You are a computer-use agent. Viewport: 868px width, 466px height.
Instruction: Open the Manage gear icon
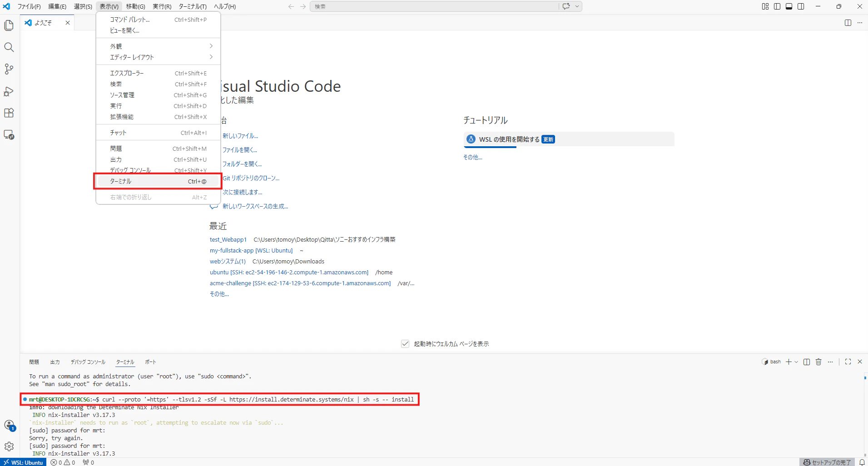[x=9, y=447]
